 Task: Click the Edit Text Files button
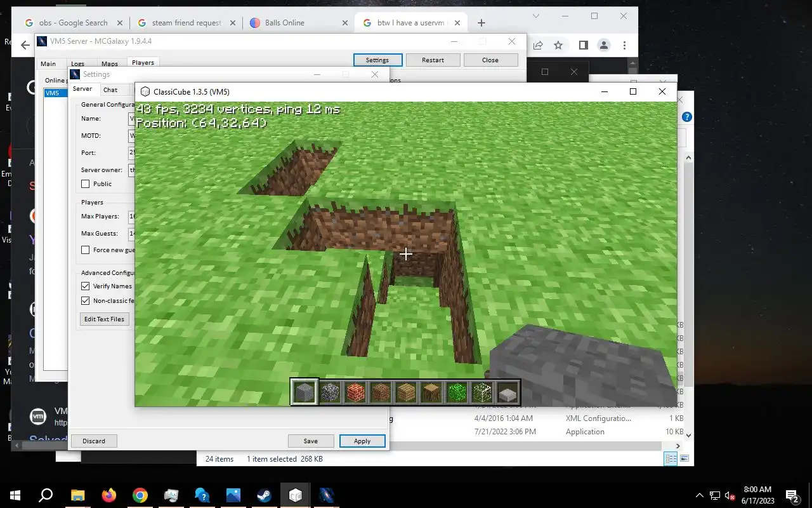tap(104, 319)
